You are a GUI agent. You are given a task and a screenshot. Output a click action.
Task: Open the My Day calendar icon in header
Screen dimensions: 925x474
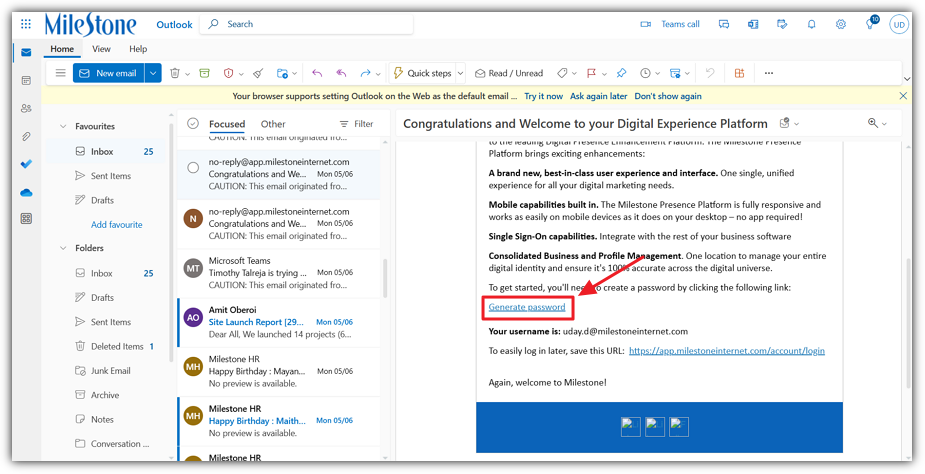(x=782, y=24)
